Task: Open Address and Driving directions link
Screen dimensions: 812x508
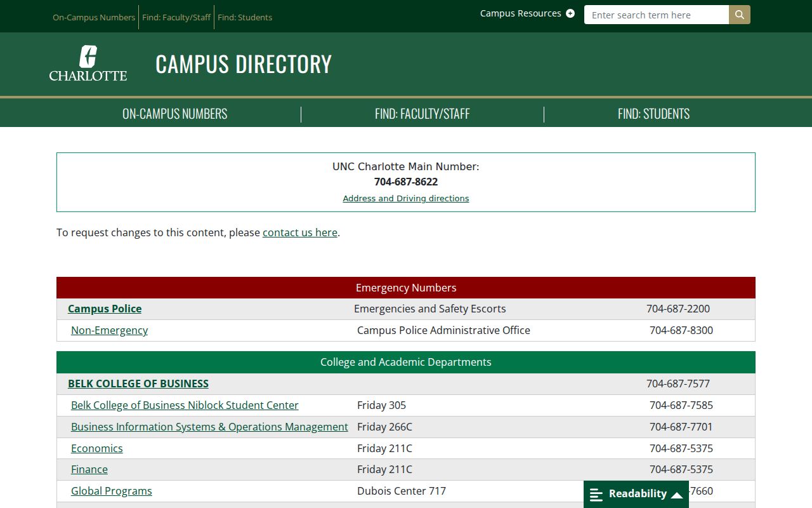Action: point(406,198)
